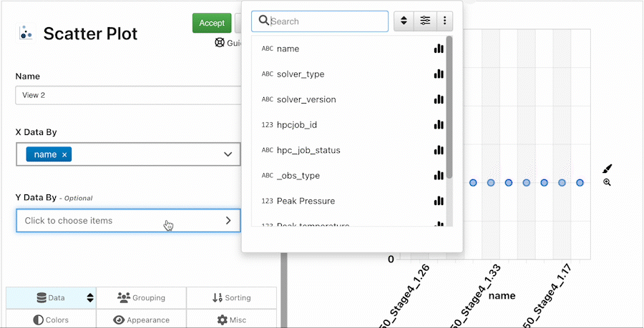Click the name axis label under chart
This screenshot has width=644, height=328.
pos(502,295)
